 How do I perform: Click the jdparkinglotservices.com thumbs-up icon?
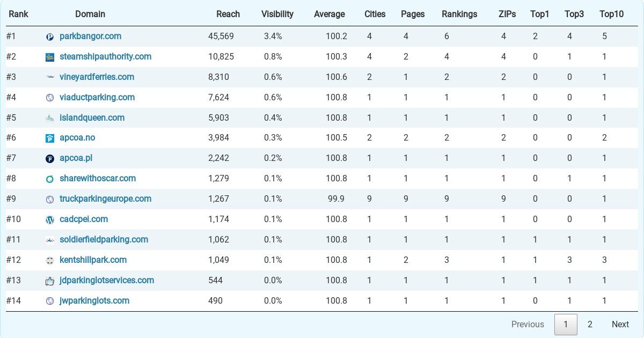point(50,281)
